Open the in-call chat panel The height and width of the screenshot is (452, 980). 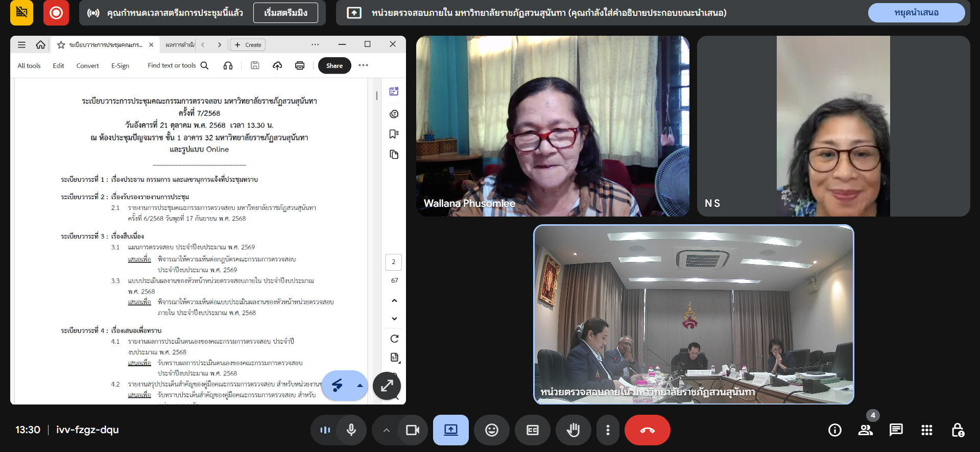click(896, 430)
